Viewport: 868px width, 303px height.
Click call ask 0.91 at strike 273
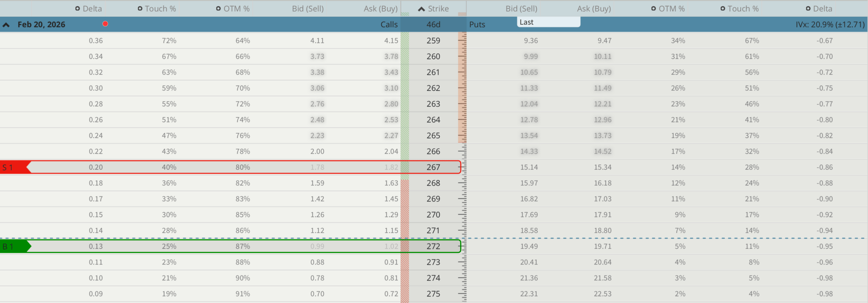click(x=391, y=262)
